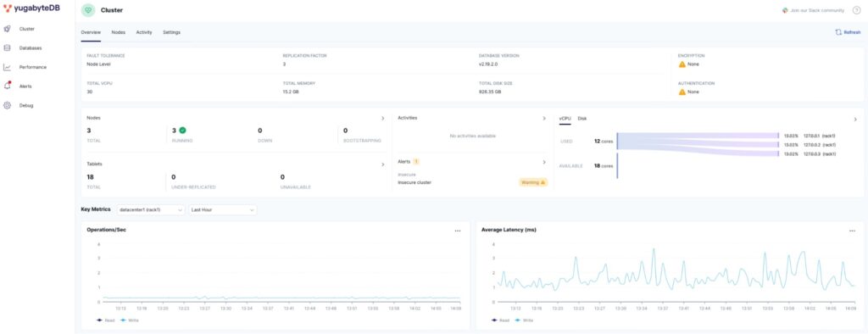Open Databases in the sidebar menu
Screen dimensions: 868x334
(x=31, y=48)
